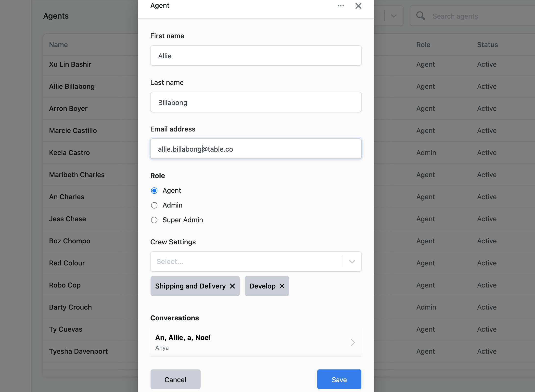Viewport: 535px width, 392px height.
Task: Expand the Crew Settings dropdown arrow
Action: click(352, 261)
